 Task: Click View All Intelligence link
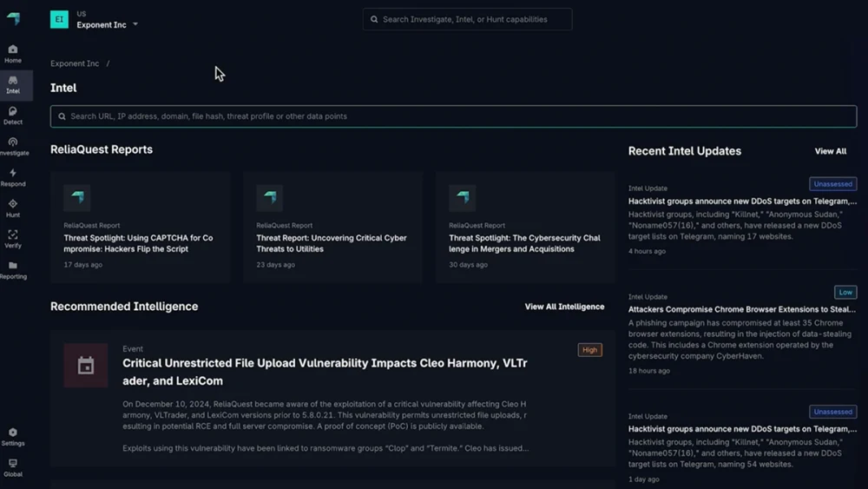[x=565, y=307]
